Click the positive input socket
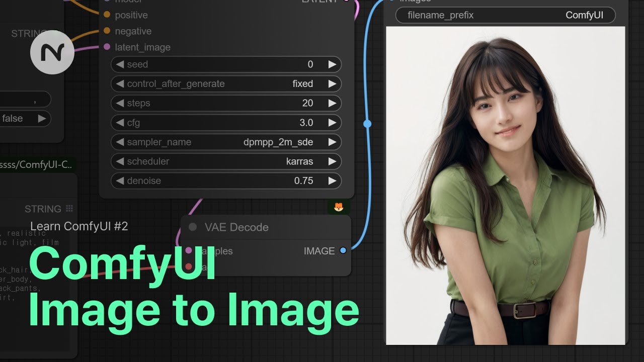The height and width of the screenshot is (362, 644). (107, 15)
